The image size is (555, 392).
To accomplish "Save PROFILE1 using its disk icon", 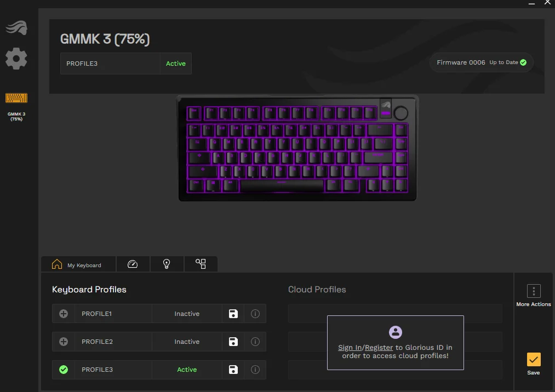I will point(233,314).
